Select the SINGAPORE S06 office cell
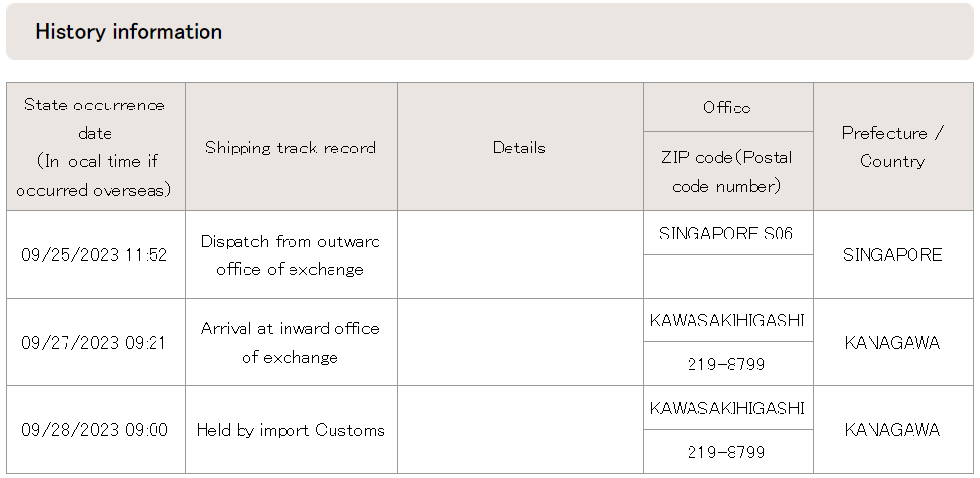The height and width of the screenshot is (478, 980). tap(727, 234)
